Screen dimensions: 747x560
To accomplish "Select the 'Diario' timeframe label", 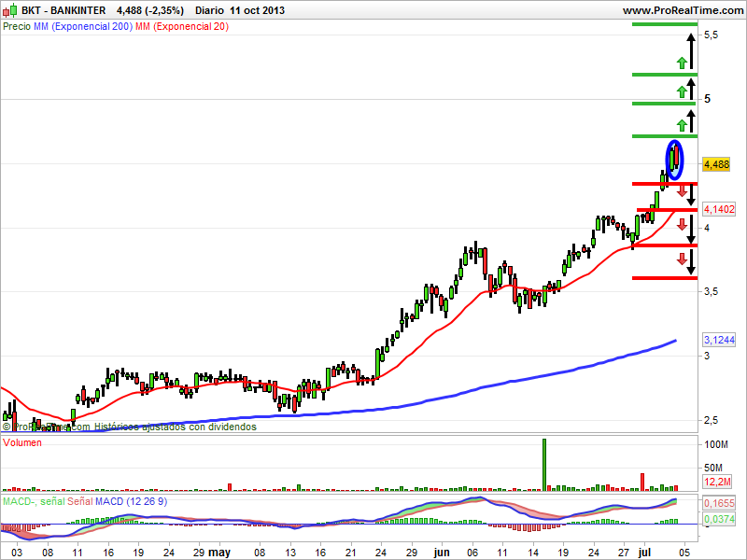I will [x=209, y=10].
